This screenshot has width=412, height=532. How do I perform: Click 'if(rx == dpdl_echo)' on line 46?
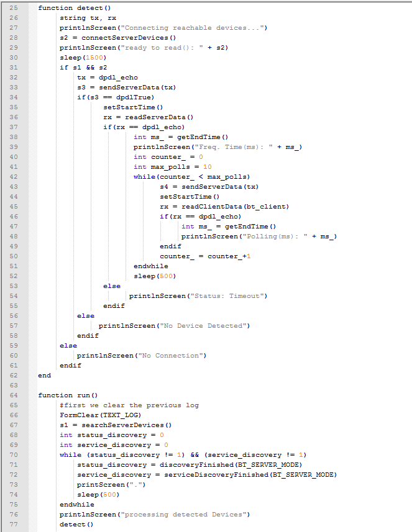click(x=200, y=217)
